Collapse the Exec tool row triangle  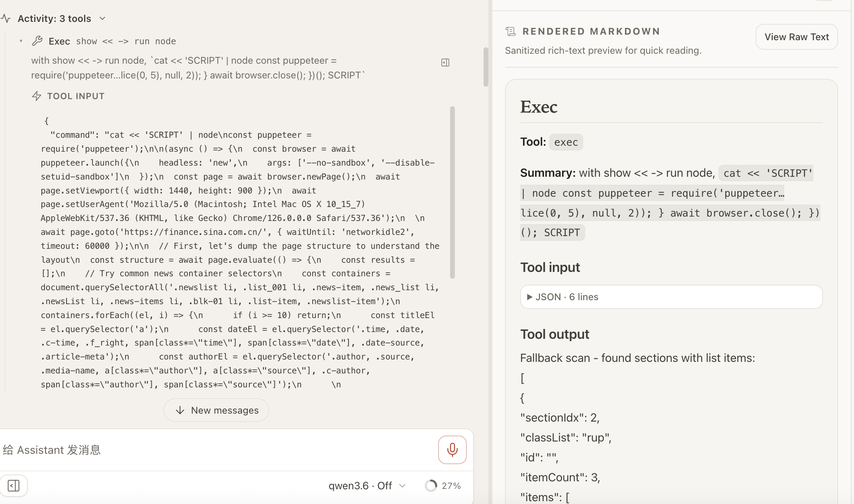click(x=21, y=41)
